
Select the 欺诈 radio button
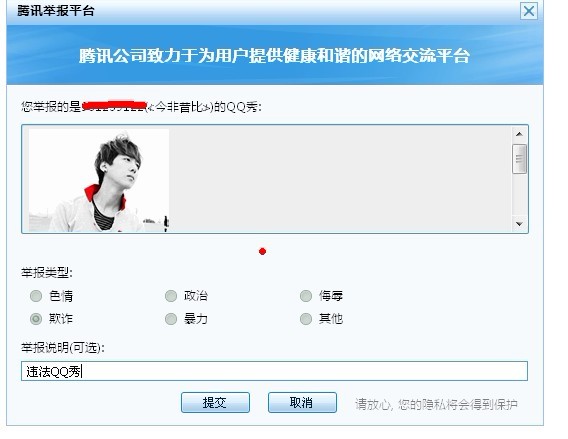(x=36, y=319)
